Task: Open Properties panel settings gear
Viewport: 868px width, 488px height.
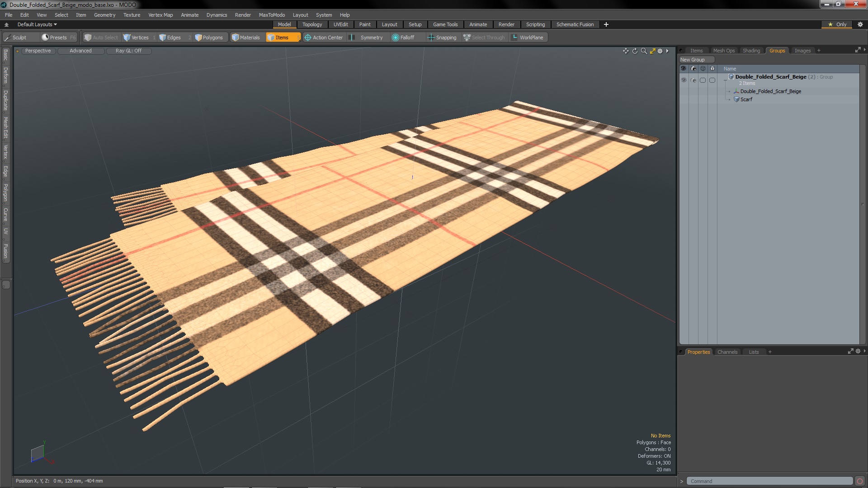Action: [x=858, y=351]
